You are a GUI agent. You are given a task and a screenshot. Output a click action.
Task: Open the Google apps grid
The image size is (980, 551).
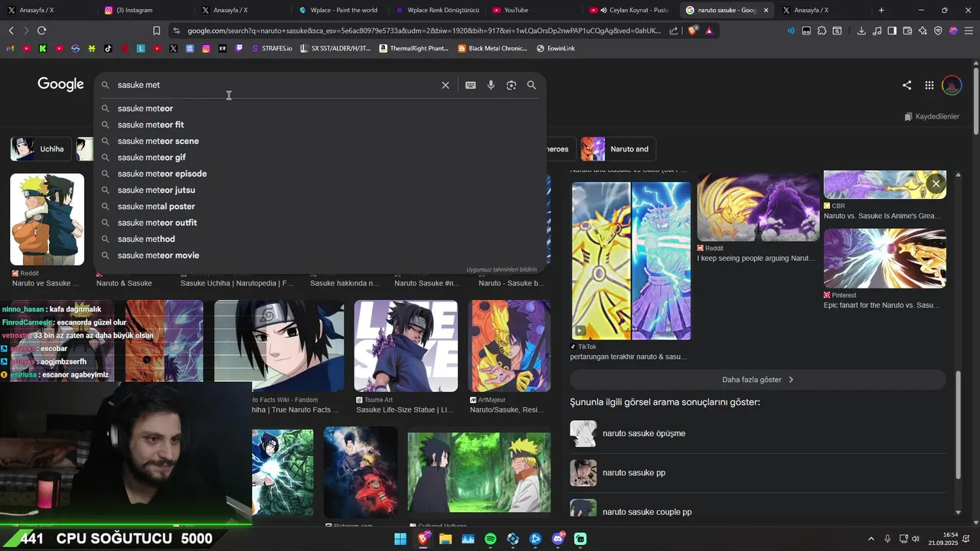[929, 85]
